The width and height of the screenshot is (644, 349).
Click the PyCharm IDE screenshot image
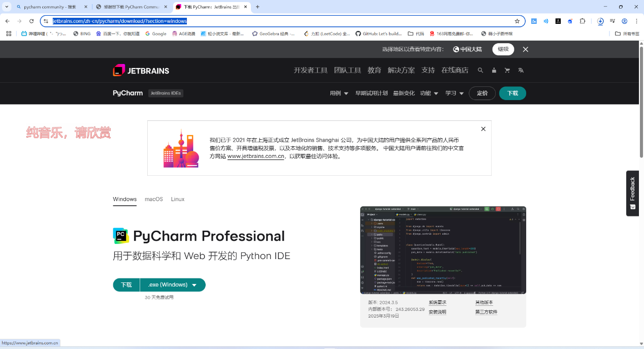click(443, 250)
